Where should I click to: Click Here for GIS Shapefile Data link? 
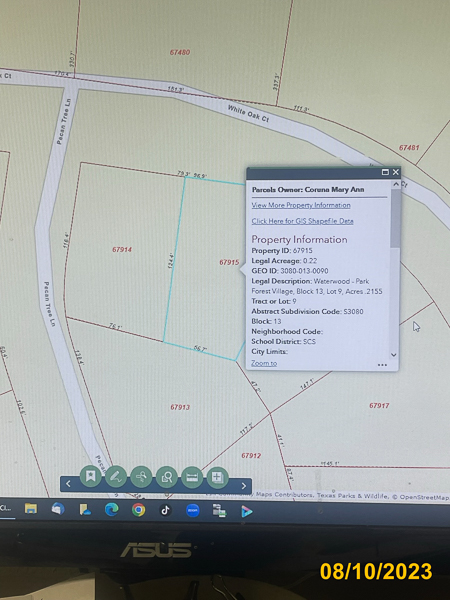[x=302, y=221]
